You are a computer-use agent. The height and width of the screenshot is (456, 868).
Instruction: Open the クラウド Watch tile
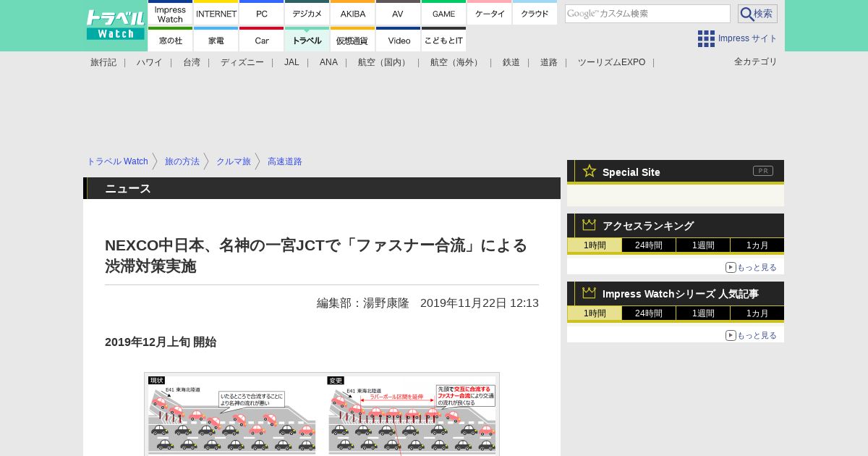pyautogui.click(x=535, y=13)
